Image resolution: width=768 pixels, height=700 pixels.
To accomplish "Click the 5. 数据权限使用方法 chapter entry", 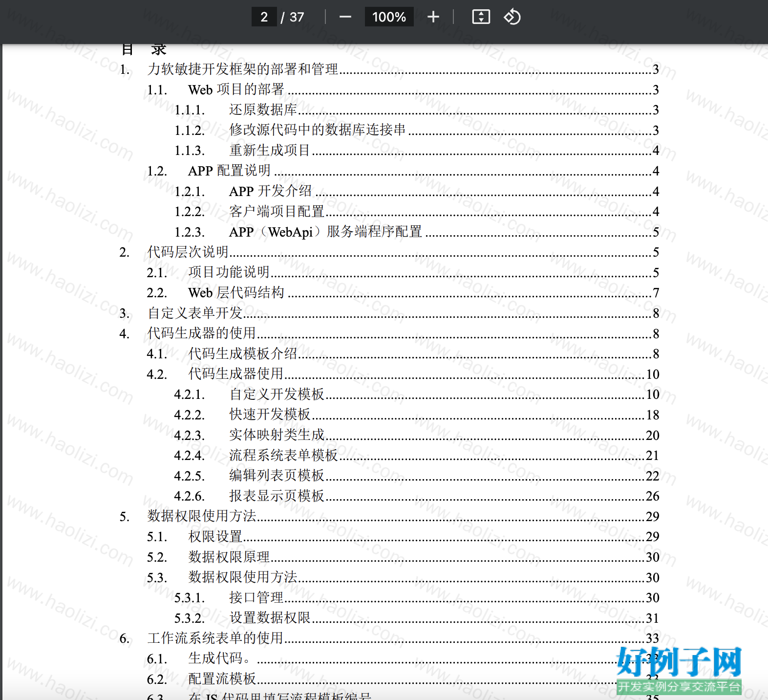I will point(389,517).
